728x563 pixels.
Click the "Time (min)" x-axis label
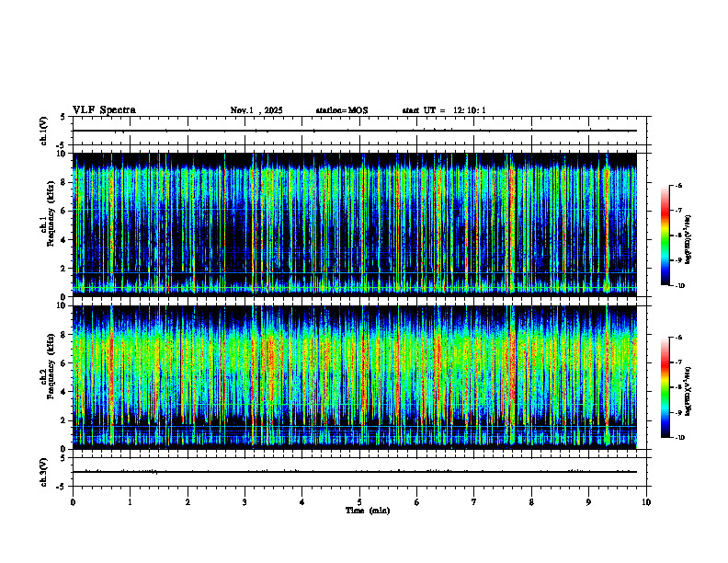368,511
